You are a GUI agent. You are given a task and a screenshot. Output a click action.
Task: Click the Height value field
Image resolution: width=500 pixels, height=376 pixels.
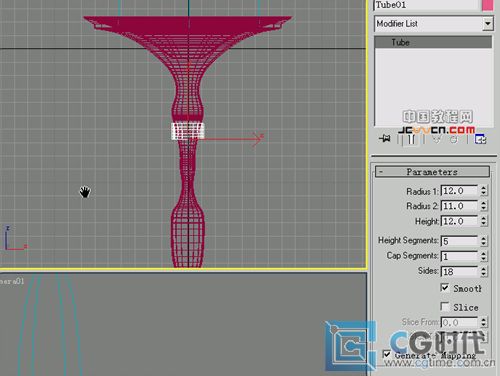tap(459, 221)
